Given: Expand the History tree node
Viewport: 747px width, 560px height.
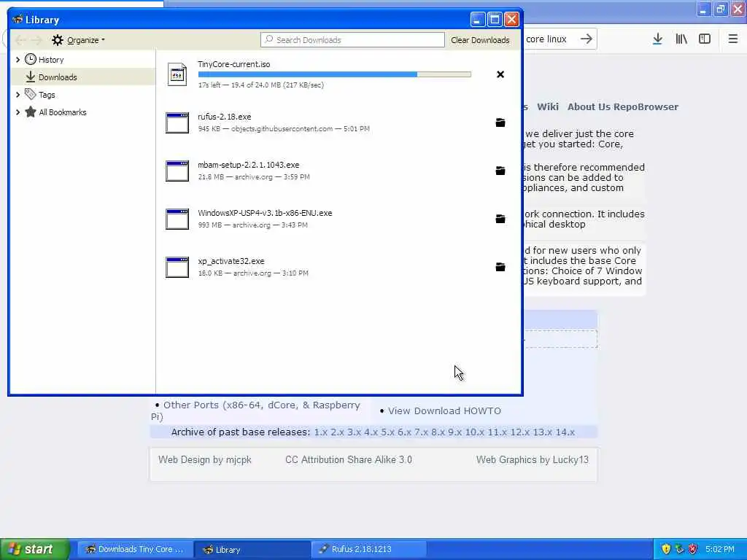Looking at the screenshot, I should click(18, 60).
